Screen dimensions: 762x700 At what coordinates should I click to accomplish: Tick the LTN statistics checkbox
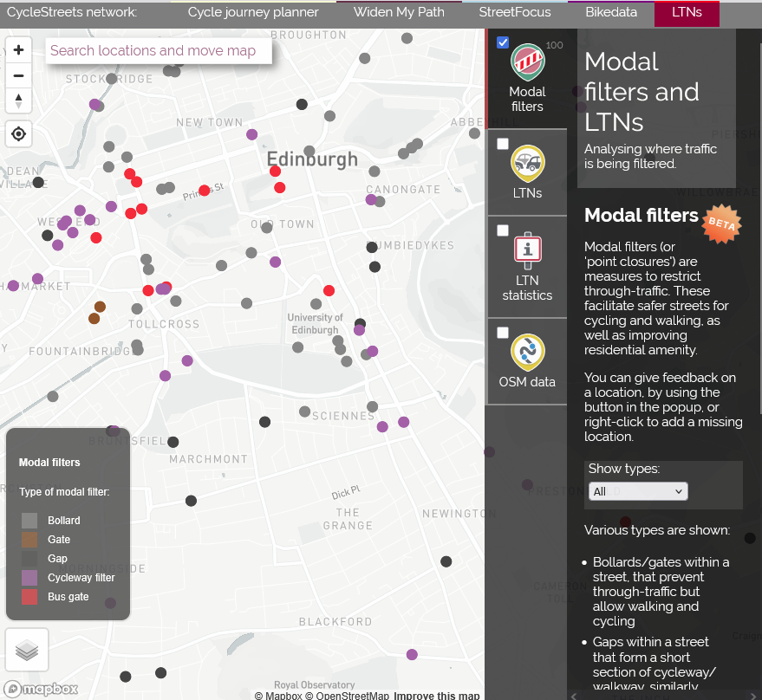coord(503,230)
